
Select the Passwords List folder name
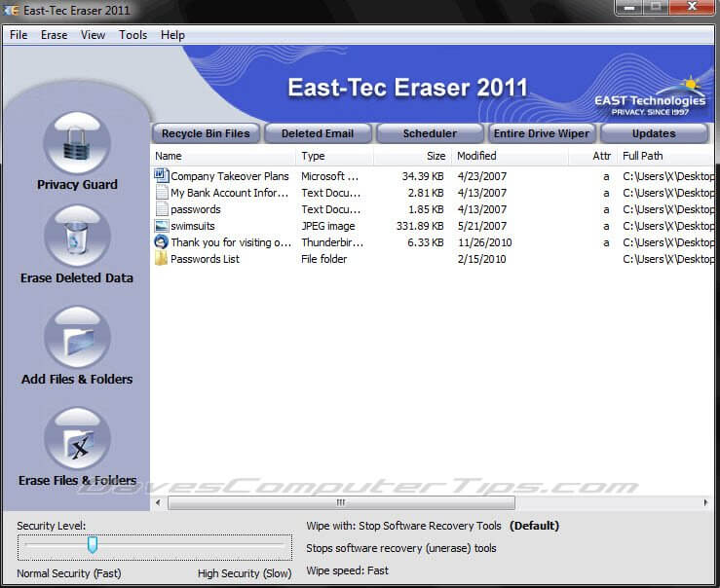205,259
